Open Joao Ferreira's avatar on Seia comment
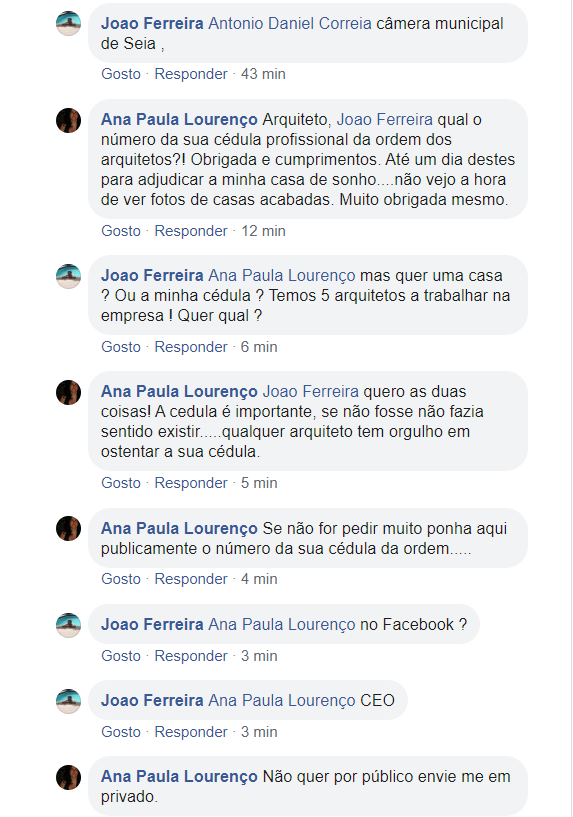573x817 pixels. pyautogui.click(x=68, y=23)
